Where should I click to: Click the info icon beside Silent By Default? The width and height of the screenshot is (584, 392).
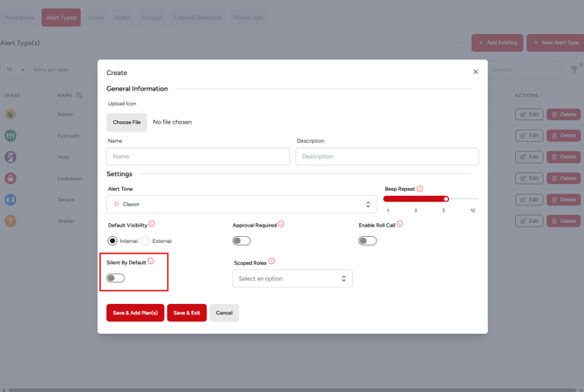pos(151,261)
